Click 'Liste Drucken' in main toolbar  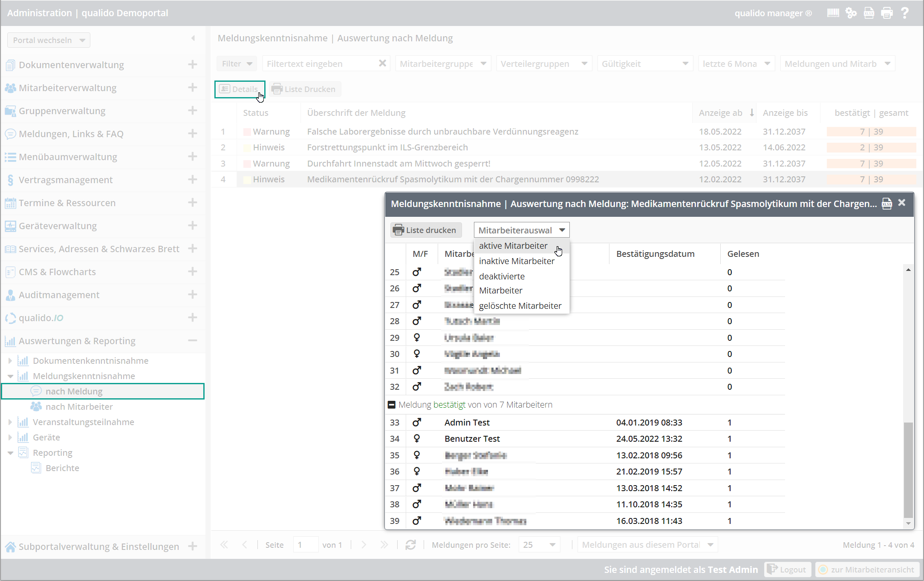pos(305,89)
